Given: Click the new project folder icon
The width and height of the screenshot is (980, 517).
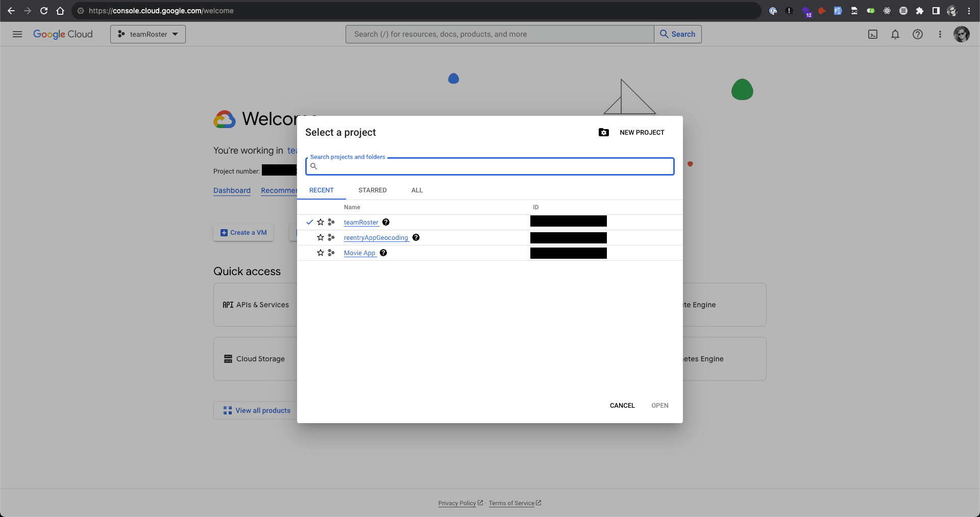Looking at the screenshot, I should pyautogui.click(x=604, y=132).
